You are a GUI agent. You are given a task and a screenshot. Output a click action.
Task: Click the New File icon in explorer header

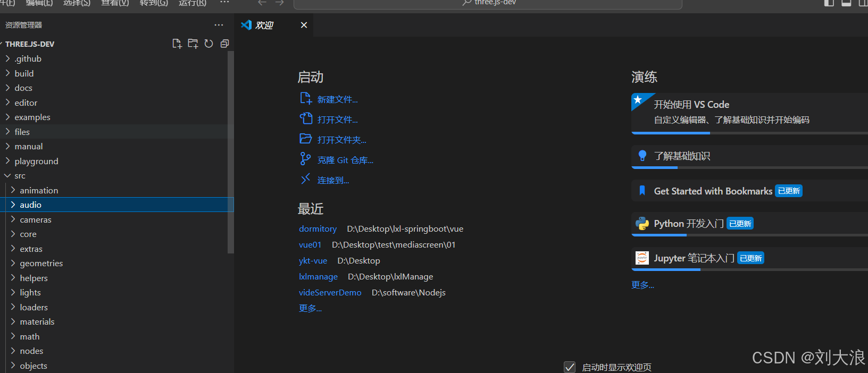tap(177, 44)
